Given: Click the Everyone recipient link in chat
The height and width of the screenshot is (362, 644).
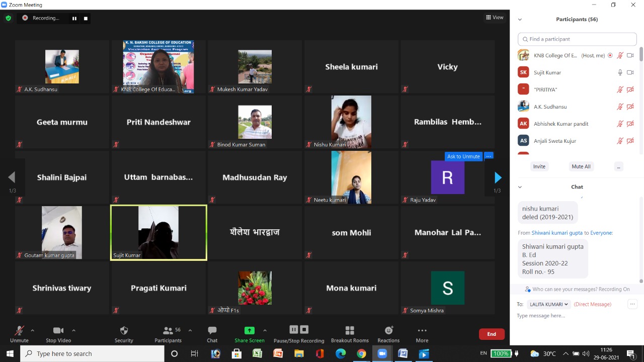Looking at the screenshot, I should pyautogui.click(x=601, y=233).
